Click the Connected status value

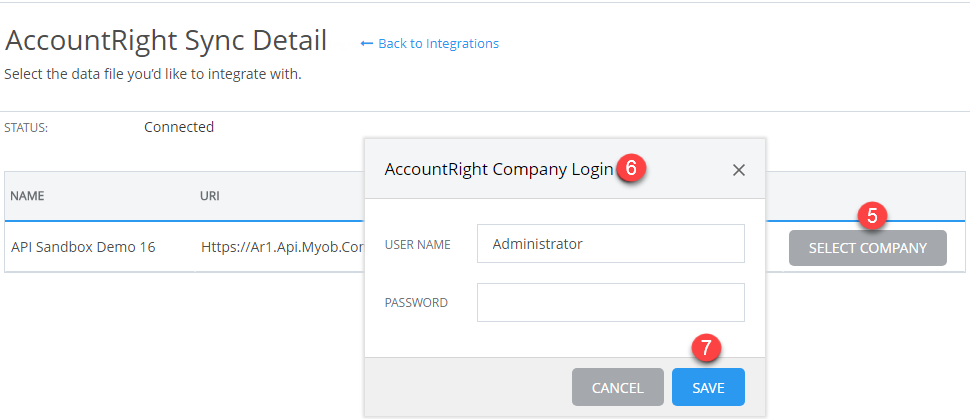179,127
